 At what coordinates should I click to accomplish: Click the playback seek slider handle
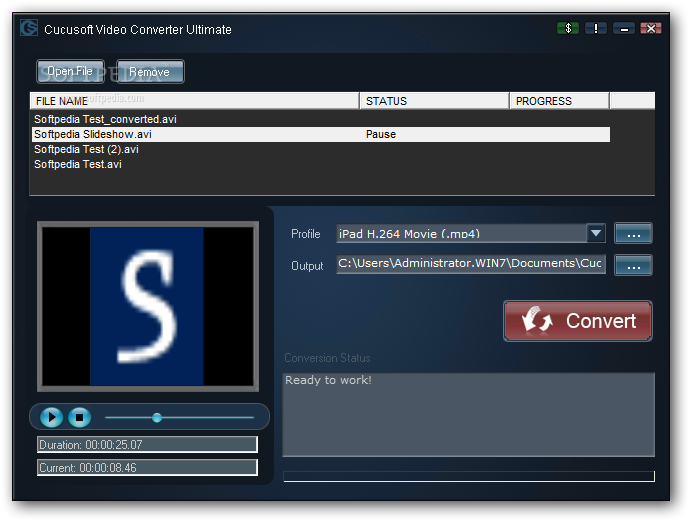click(x=157, y=417)
